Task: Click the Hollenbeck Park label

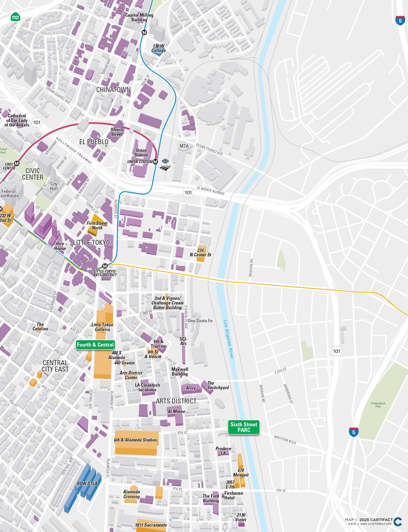Action: point(378,405)
